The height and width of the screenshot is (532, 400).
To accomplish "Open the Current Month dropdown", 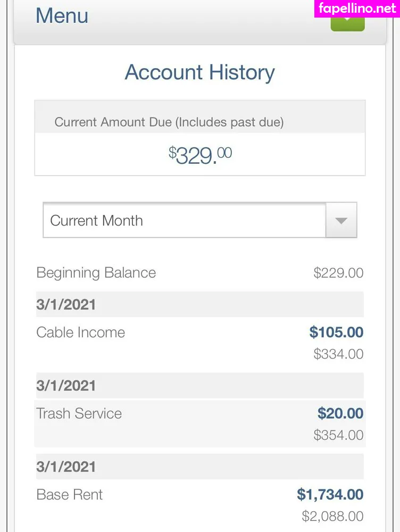I will [x=184, y=220].
